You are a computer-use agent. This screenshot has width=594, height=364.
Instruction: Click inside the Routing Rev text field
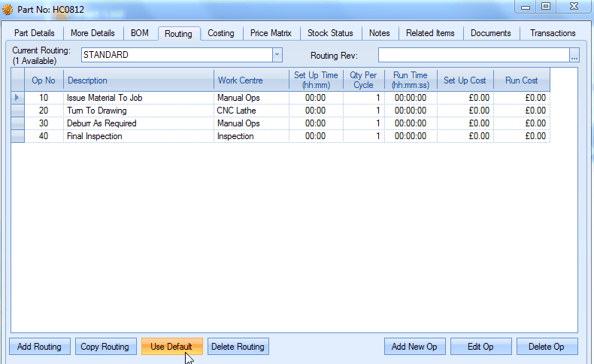click(x=474, y=55)
